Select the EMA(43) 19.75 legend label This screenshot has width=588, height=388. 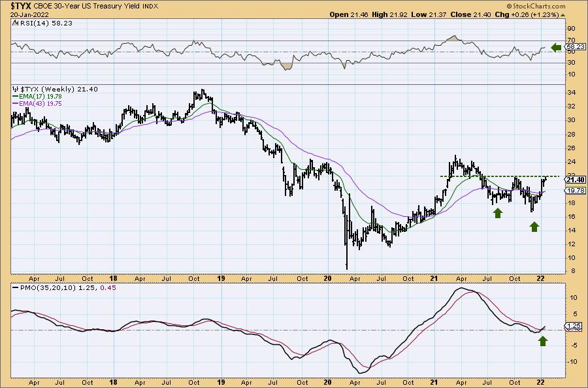41,103
